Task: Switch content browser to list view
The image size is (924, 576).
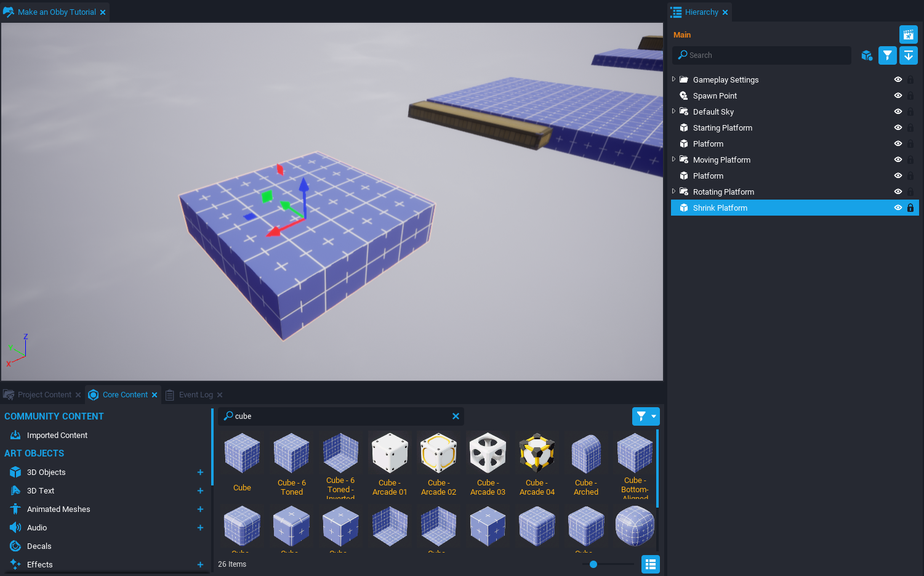Action: (x=651, y=564)
